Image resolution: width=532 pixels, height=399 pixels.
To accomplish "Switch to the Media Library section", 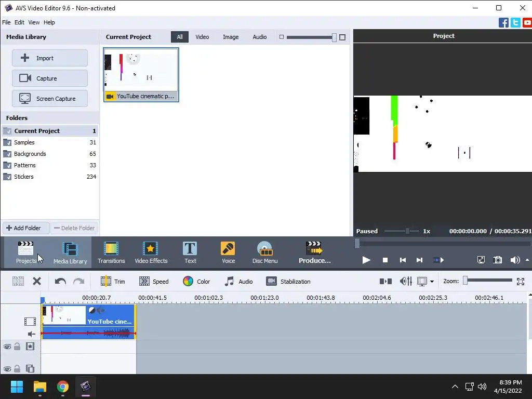I will click(x=70, y=252).
